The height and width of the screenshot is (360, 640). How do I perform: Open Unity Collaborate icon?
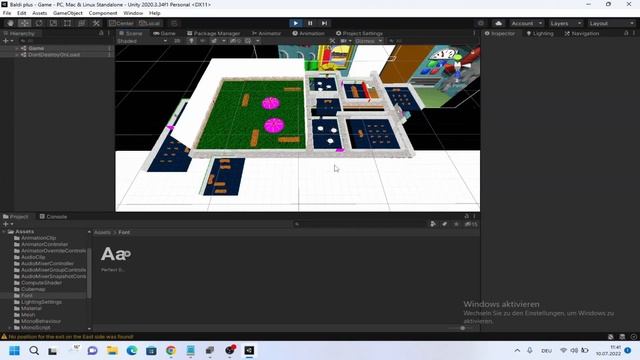click(x=481, y=23)
